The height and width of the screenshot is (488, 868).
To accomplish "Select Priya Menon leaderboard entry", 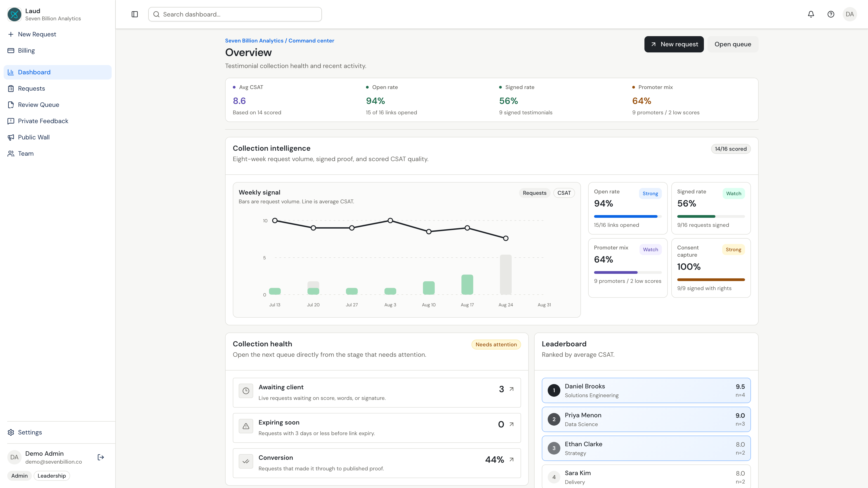I will point(646,419).
